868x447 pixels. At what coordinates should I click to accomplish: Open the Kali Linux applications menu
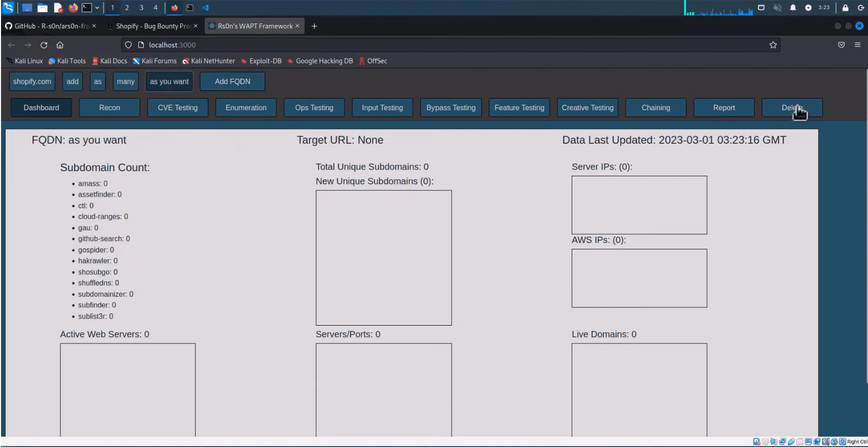tap(8, 8)
